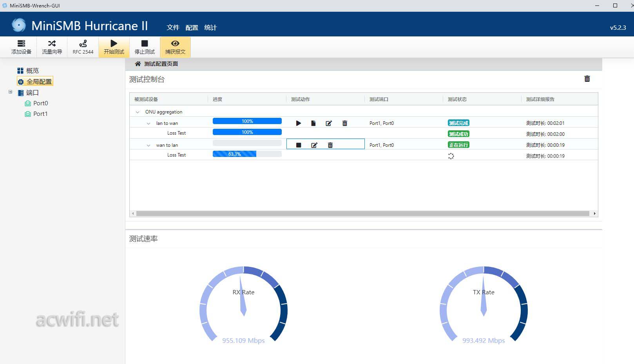Image resolution: width=634 pixels, height=364 pixels.
Task: Click the 测试动作 column header
Action: [301, 99]
